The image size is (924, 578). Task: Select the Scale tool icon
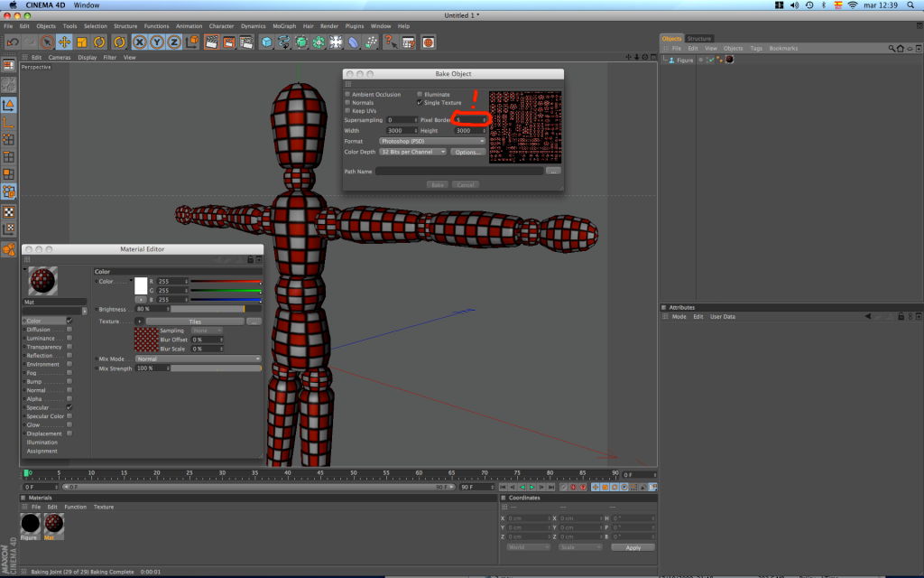pyautogui.click(x=82, y=42)
